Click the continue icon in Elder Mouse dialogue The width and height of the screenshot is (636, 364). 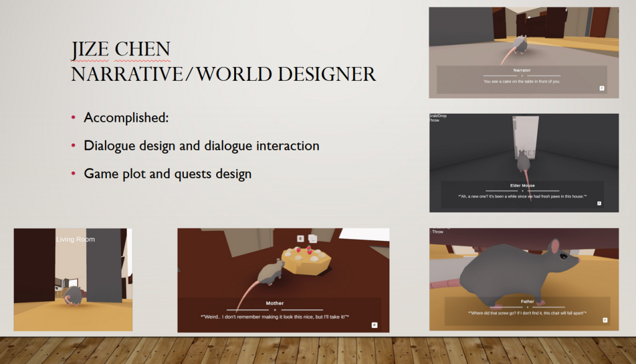pyautogui.click(x=599, y=203)
